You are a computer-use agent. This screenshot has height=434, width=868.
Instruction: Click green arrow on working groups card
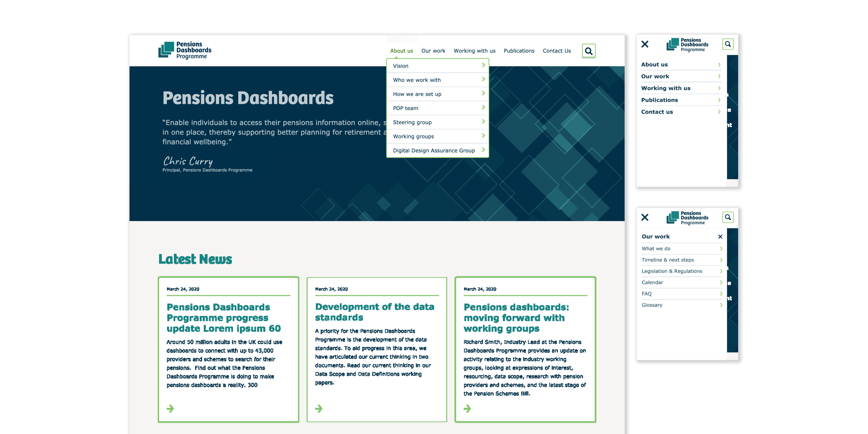[x=467, y=408]
